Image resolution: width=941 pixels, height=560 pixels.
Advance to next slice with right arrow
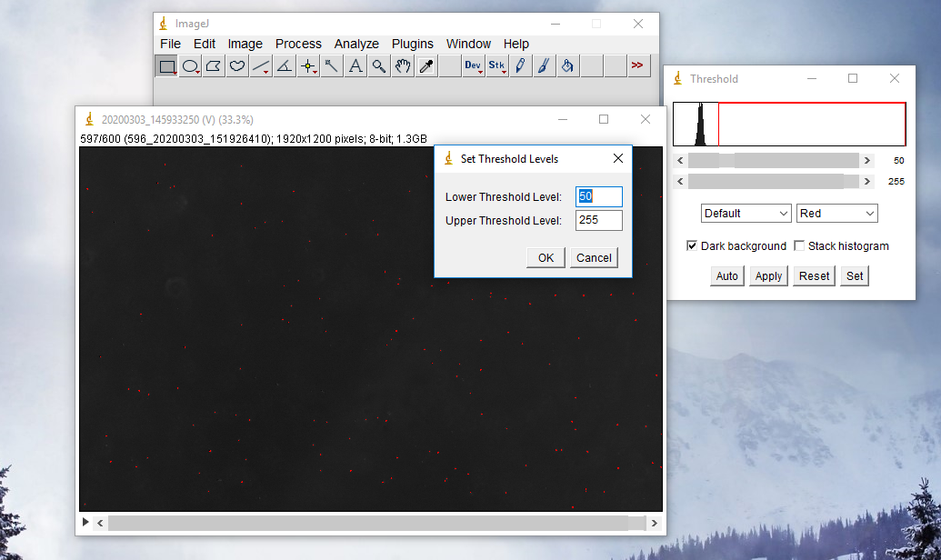point(654,523)
